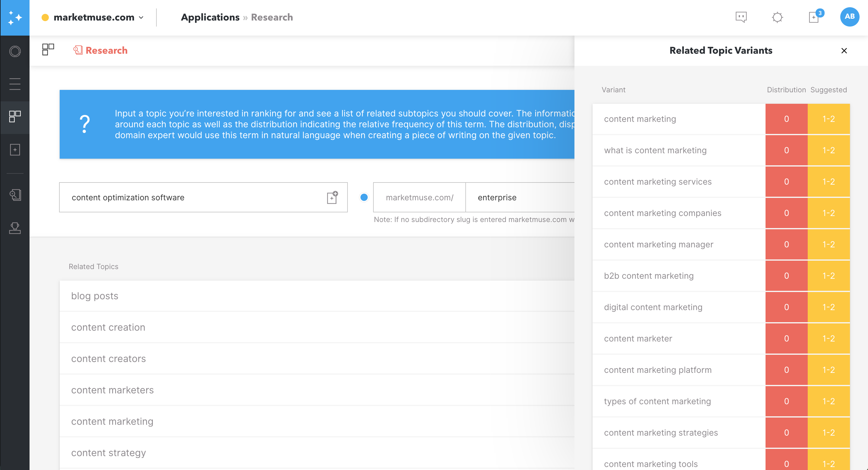The image size is (868, 470).
Task: Click the red distribution cell for content marketing
Action: pos(786,119)
